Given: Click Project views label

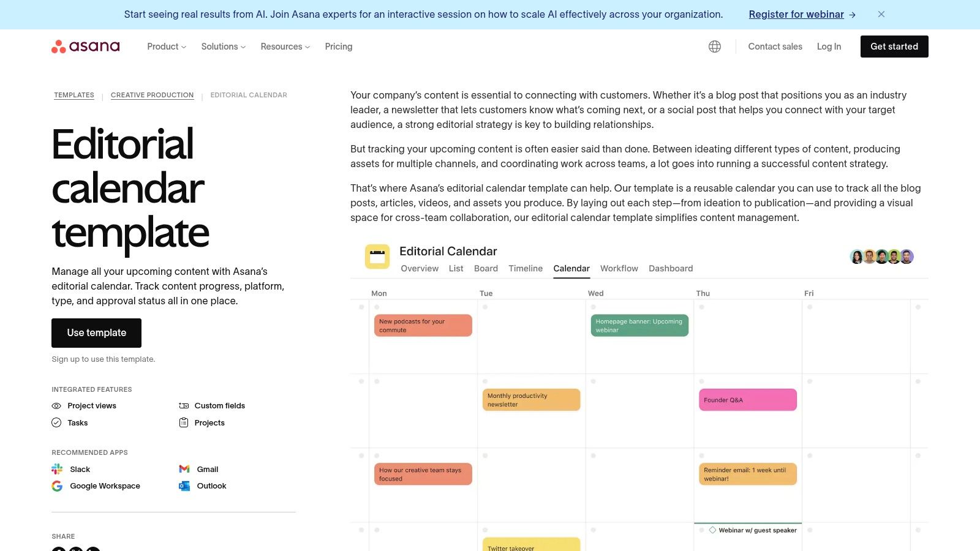Looking at the screenshot, I should click(x=92, y=406).
